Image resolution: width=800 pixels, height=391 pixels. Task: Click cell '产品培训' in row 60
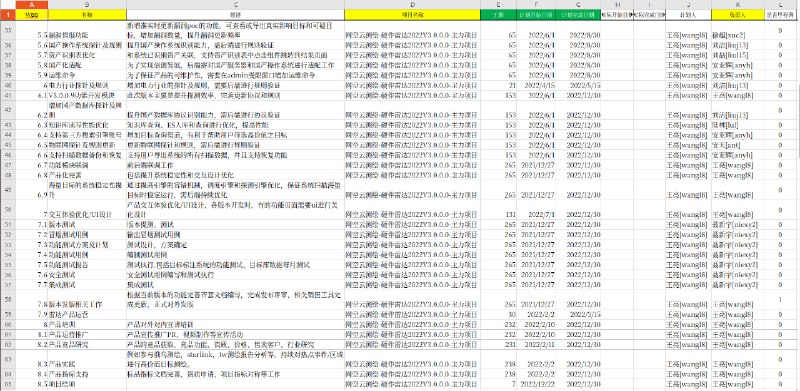87,325
